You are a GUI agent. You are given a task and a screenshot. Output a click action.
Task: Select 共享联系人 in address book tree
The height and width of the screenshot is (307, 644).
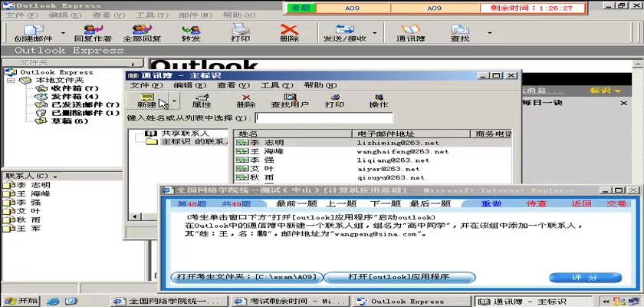[x=185, y=134]
